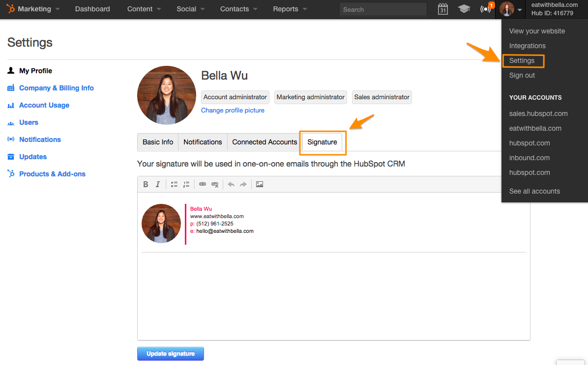588x365 pixels.
Task: Click the pink Bella Wu signature name
Action: point(201,209)
